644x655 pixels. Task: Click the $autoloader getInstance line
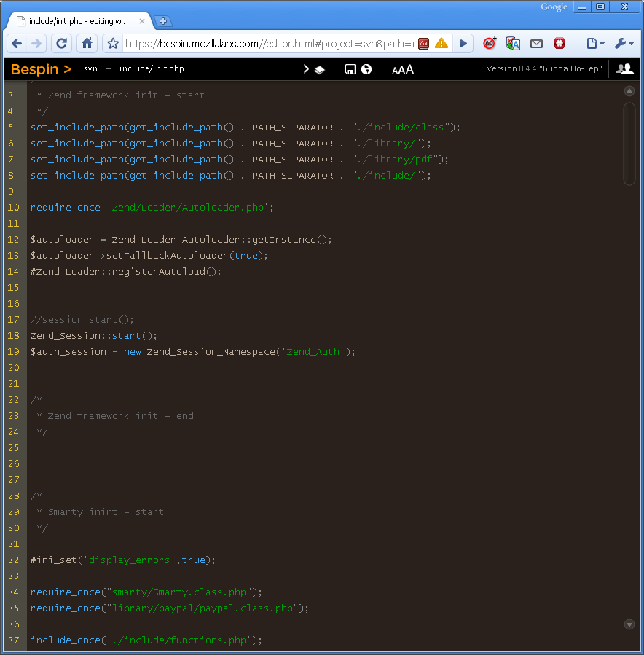[x=181, y=240]
